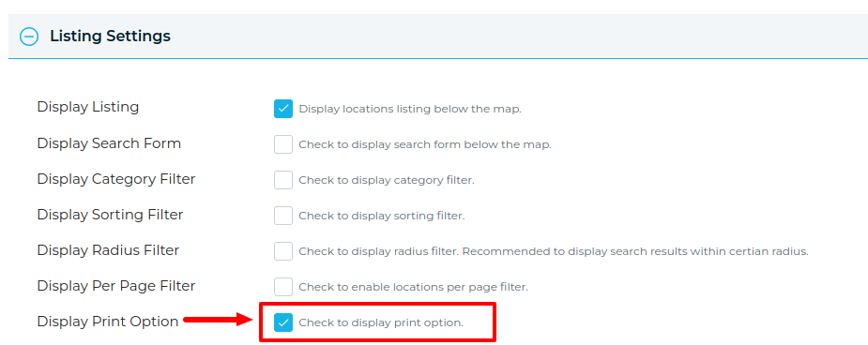Image resolution: width=868 pixels, height=345 pixels.
Task: Uncheck the Display Listing checkbox
Action: 282,109
